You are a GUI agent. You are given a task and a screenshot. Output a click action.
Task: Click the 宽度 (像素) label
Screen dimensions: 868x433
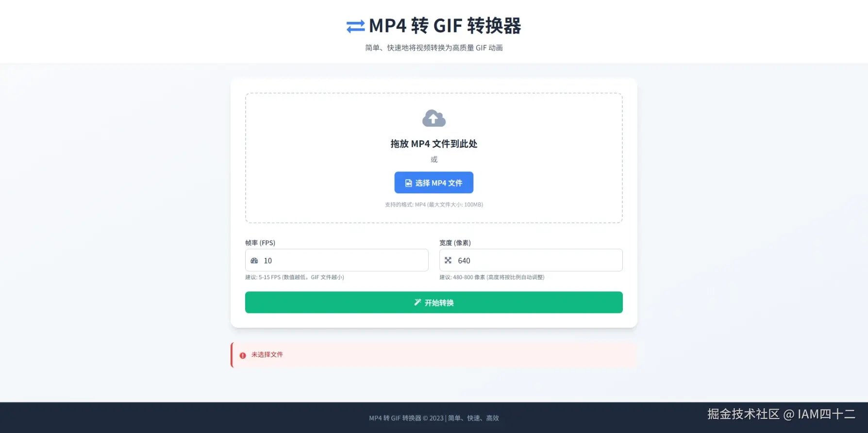[455, 243]
